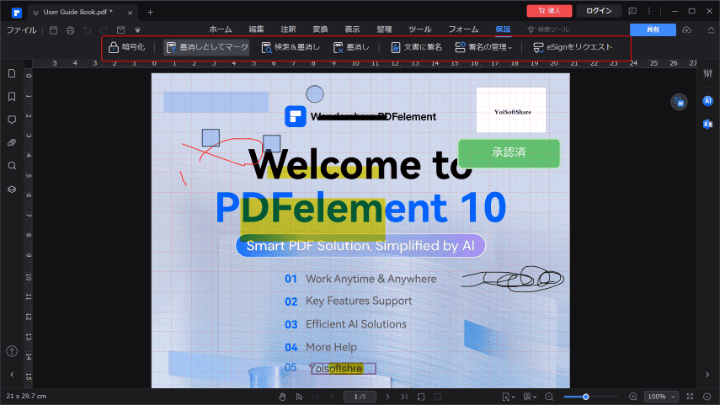Select the hand pan tool

tap(282, 397)
